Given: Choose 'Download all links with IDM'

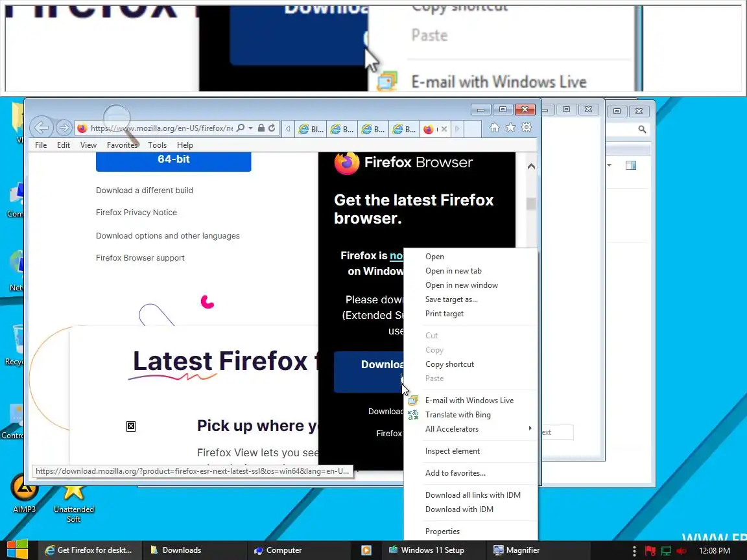Looking at the screenshot, I should pyautogui.click(x=471, y=495).
